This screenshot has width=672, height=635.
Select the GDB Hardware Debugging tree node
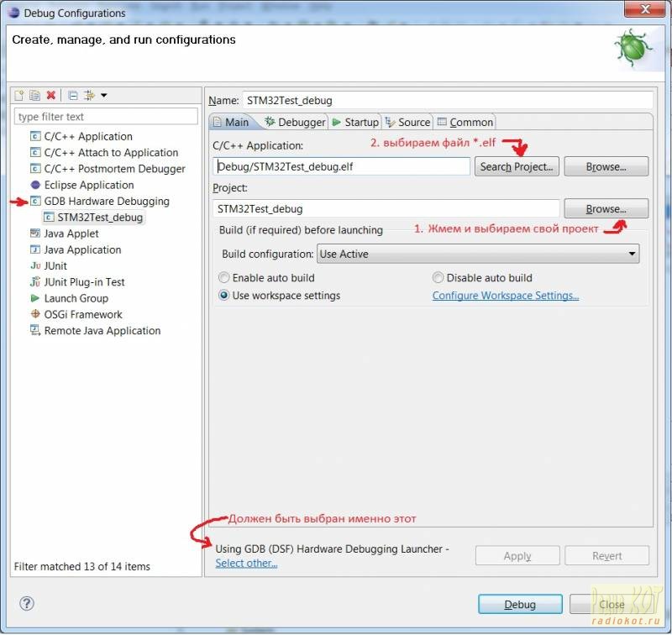click(x=106, y=202)
